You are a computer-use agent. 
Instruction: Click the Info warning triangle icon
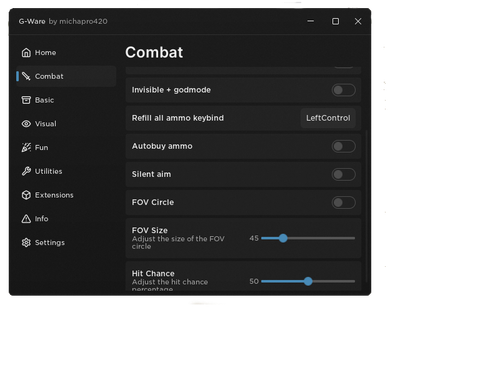coord(26,219)
